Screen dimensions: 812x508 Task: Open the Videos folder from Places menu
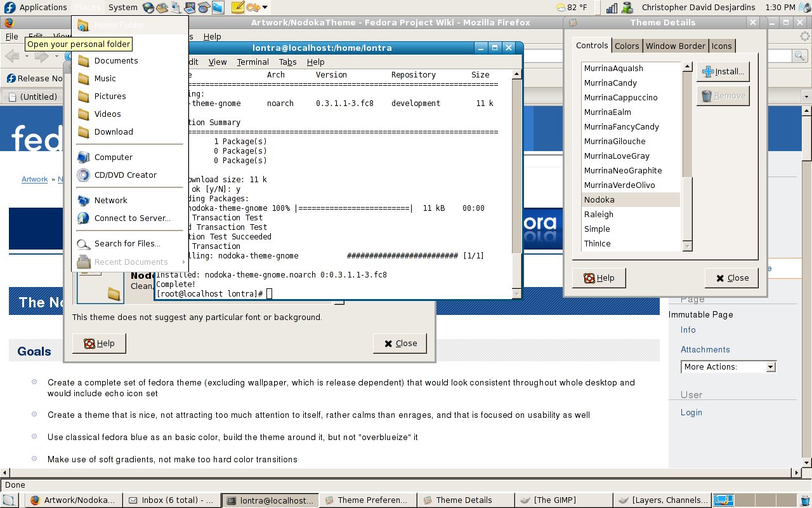click(x=129, y=114)
